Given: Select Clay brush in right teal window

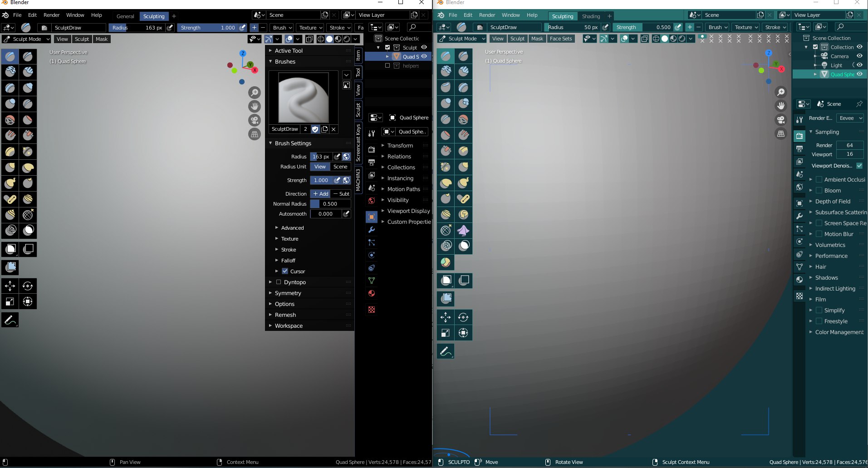Looking at the screenshot, I should click(446, 72).
